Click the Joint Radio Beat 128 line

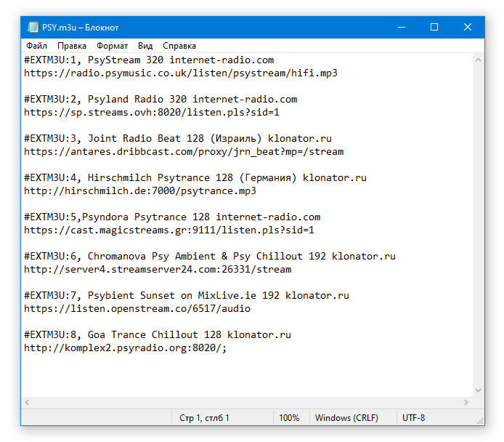tap(178, 138)
